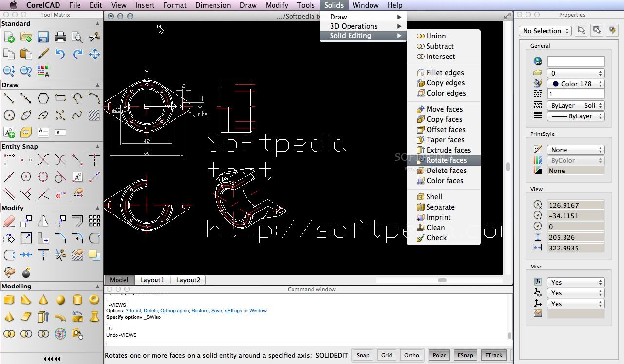Activate the Print Preview icon

[77, 37]
